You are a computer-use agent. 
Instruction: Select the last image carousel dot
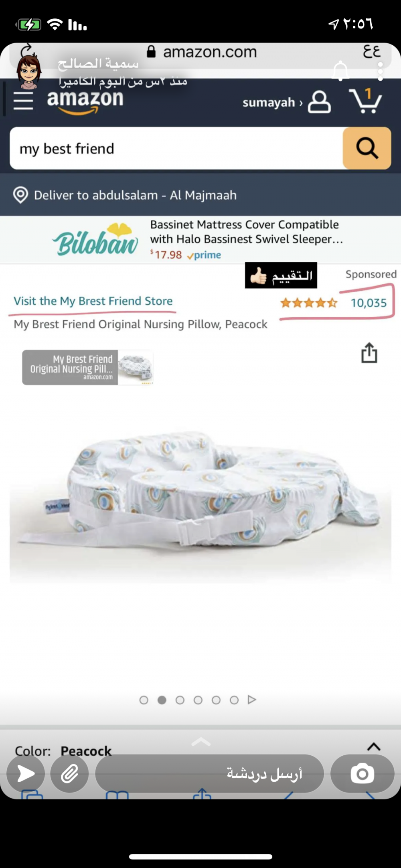point(234,700)
